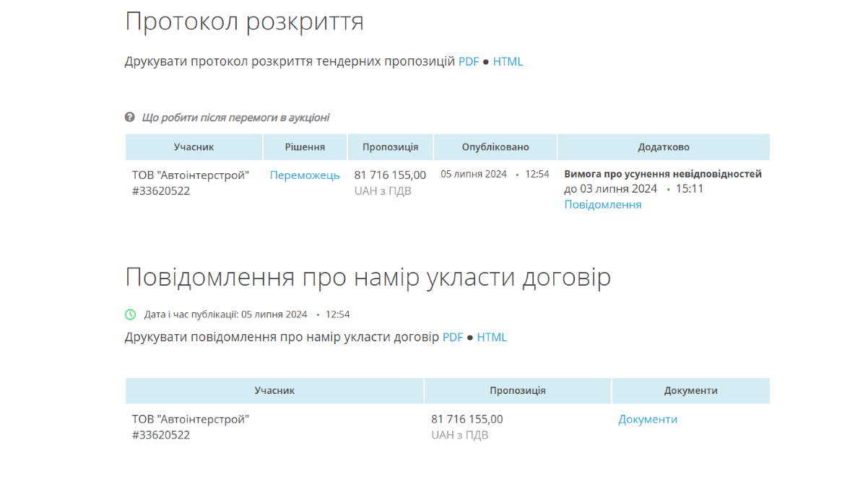868x487 pixels.
Task: Click the green clock icon by publication date
Action: tap(130, 315)
